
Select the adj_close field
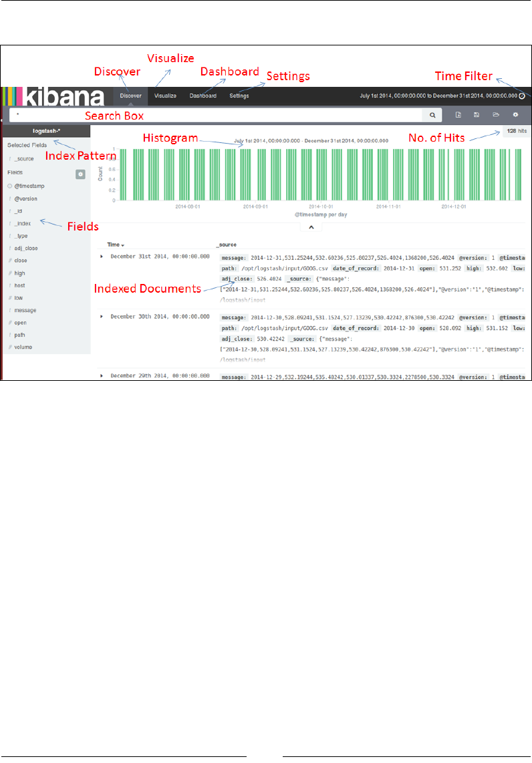tap(26, 248)
